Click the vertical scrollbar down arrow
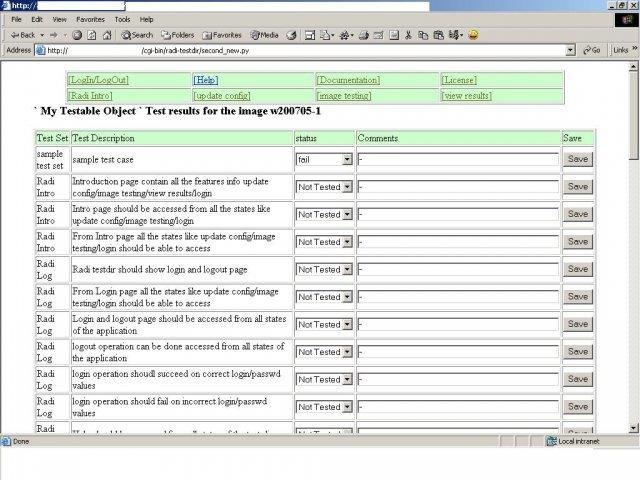640x480 pixels. 634,428
